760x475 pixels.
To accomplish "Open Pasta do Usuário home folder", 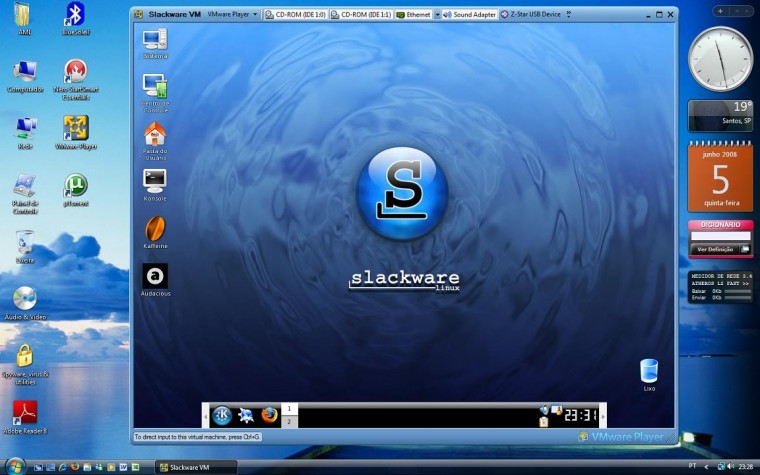I will (155, 141).
